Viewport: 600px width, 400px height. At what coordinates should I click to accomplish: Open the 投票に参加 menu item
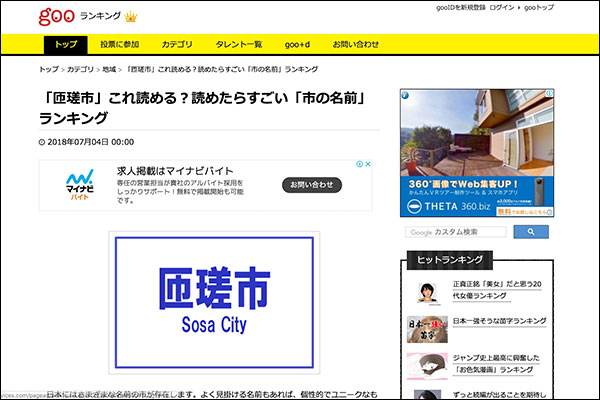point(120,45)
